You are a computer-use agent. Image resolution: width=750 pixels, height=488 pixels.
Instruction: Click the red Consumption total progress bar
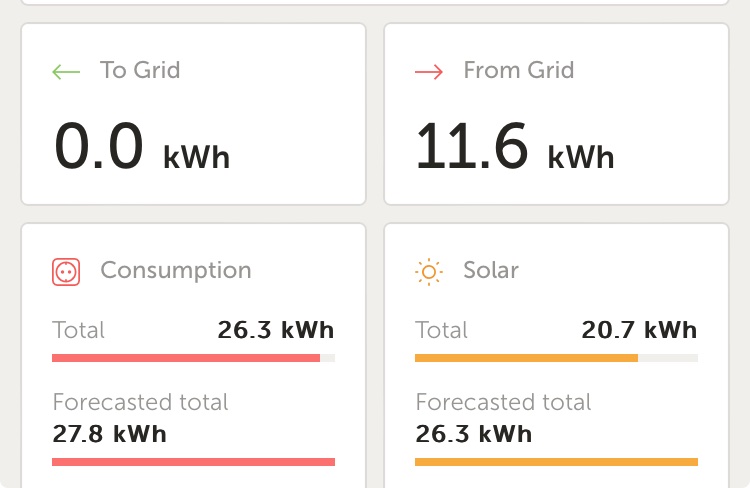(186, 357)
